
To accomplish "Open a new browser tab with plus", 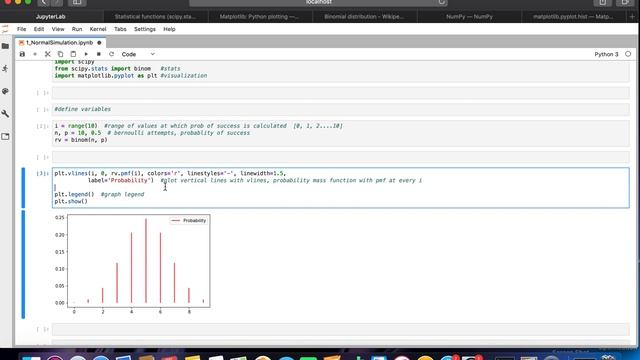I will coord(632,17).
